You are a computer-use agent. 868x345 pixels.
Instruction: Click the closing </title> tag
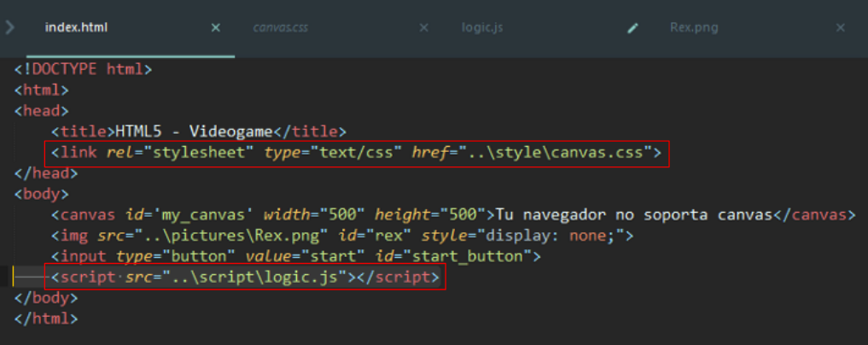point(310,132)
